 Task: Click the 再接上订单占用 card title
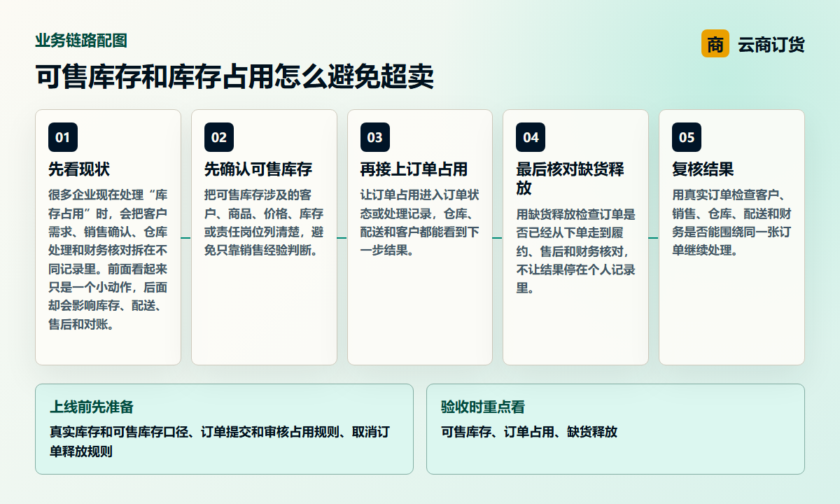tap(414, 169)
